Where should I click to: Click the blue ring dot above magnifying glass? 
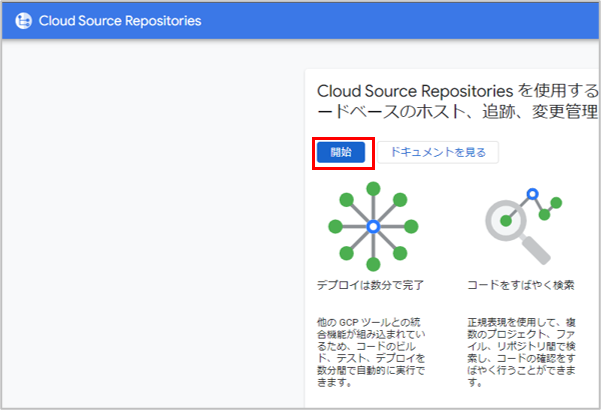pyautogui.click(x=533, y=193)
